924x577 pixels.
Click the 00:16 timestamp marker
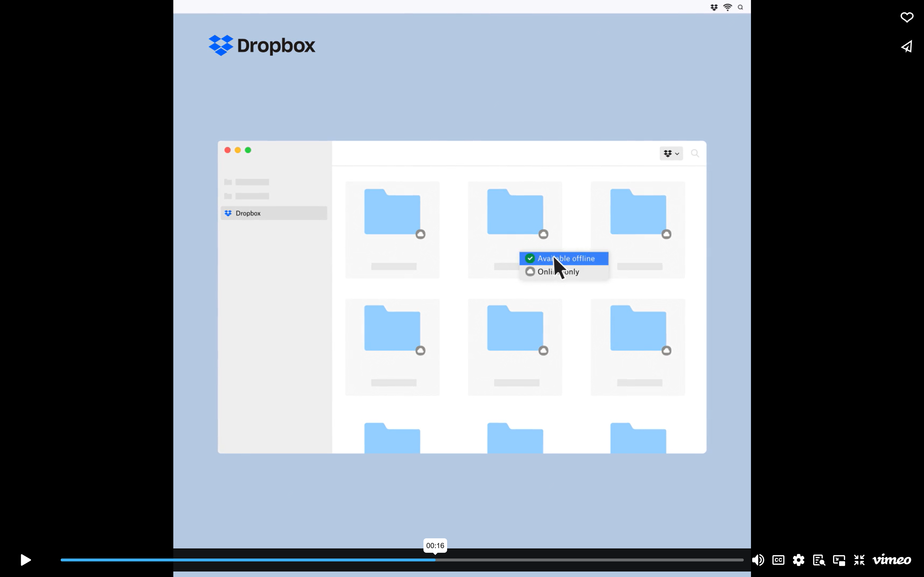click(x=435, y=545)
